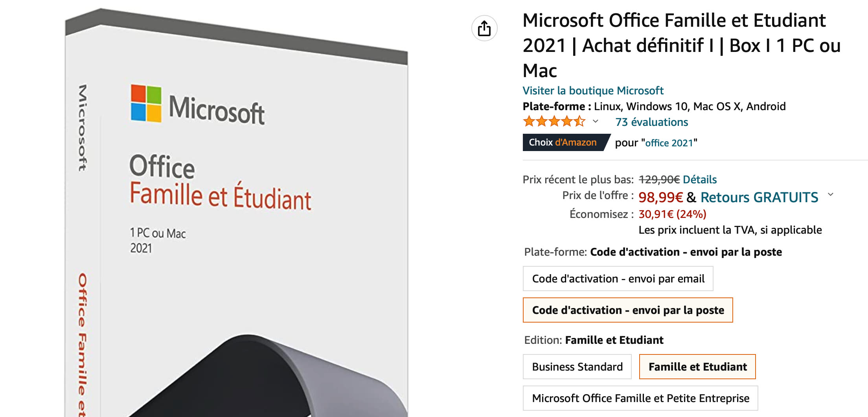Select Code d'activation envoi par email
The image size is (868, 417).
coord(618,279)
